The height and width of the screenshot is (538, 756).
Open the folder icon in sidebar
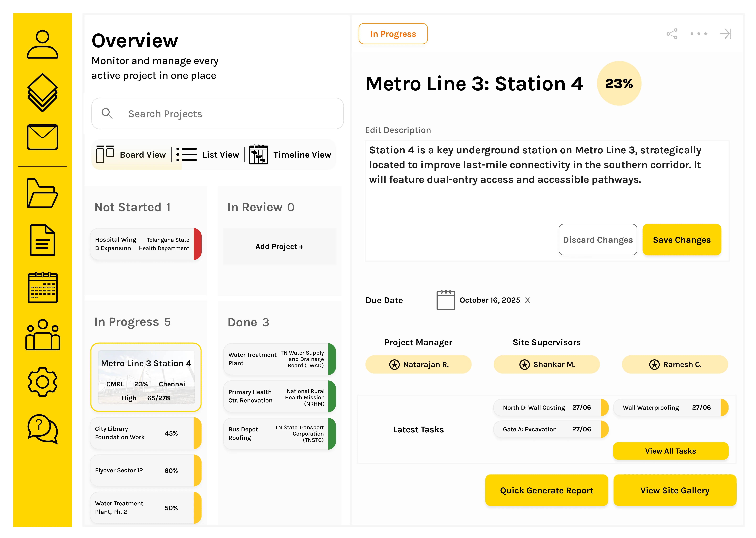click(x=42, y=193)
